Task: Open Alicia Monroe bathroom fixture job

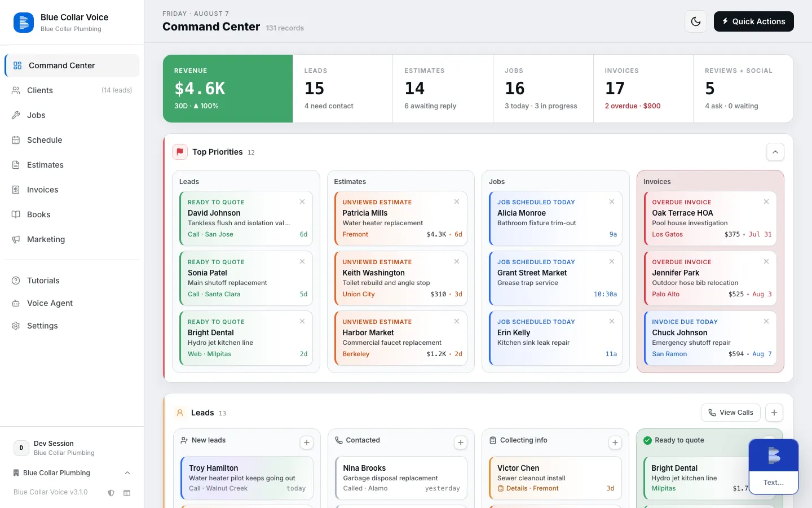Action: pyautogui.click(x=555, y=218)
